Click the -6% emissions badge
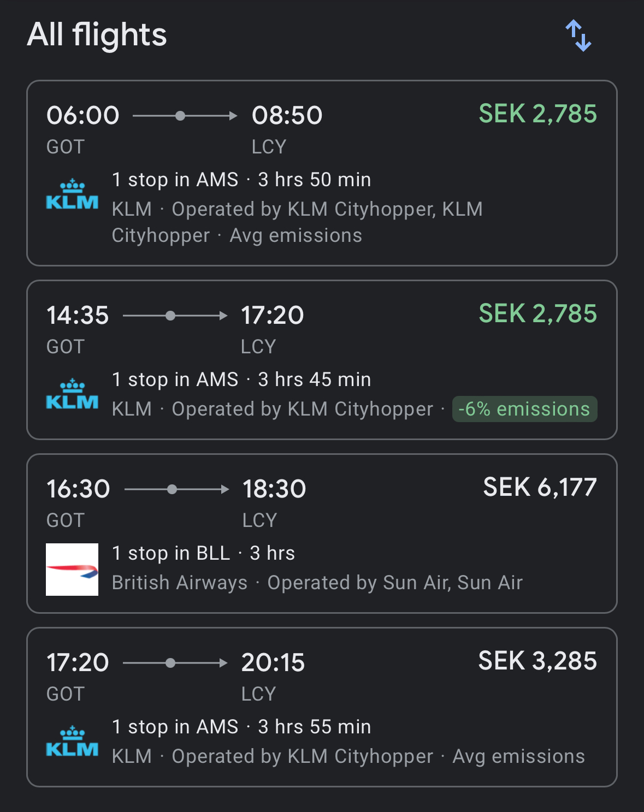The image size is (644, 812). [524, 409]
